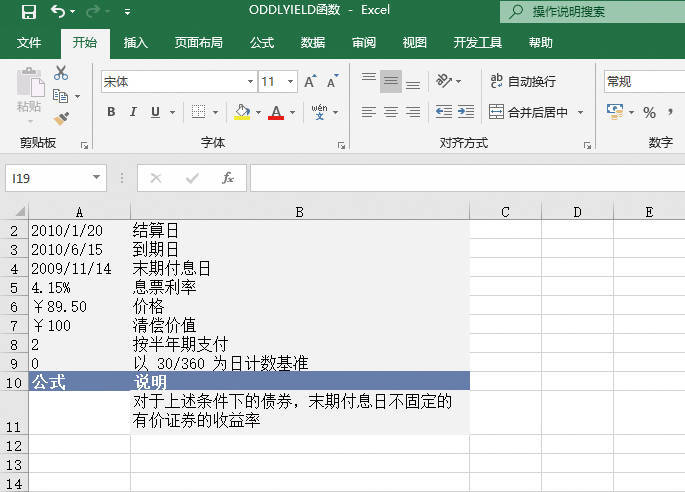Screen dimensions: 685x492
Task: Switch to the 插入 ribbon tab
Action: click(x=136, y=43)
